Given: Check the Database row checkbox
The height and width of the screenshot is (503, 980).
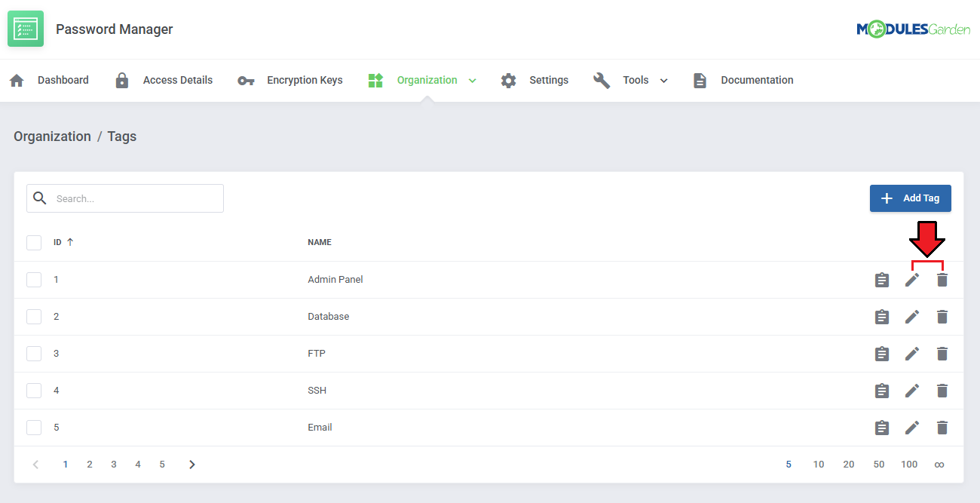Looking at the screenshot, I should point(34,317).
